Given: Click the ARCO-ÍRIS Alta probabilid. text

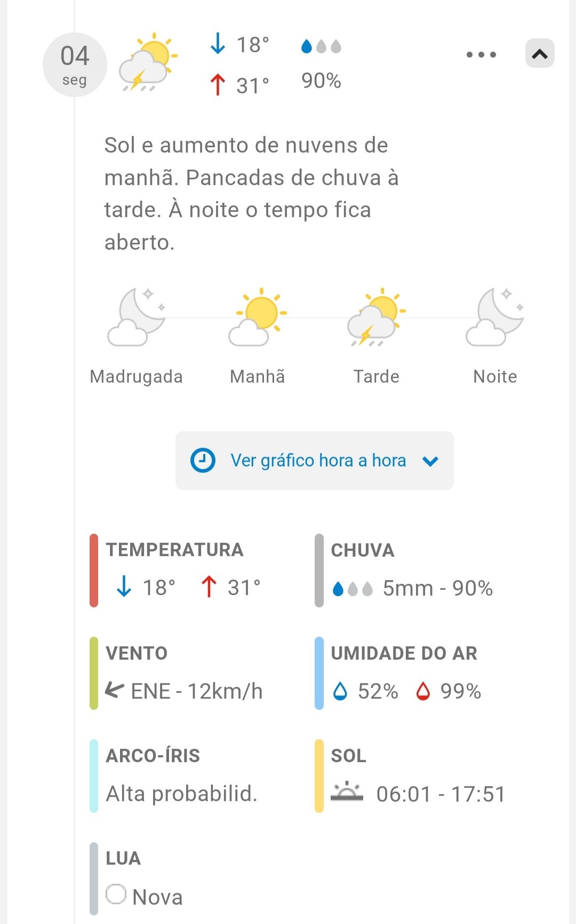Looking at the screenshot, I should pyautogui.click(x=181, y=794).
